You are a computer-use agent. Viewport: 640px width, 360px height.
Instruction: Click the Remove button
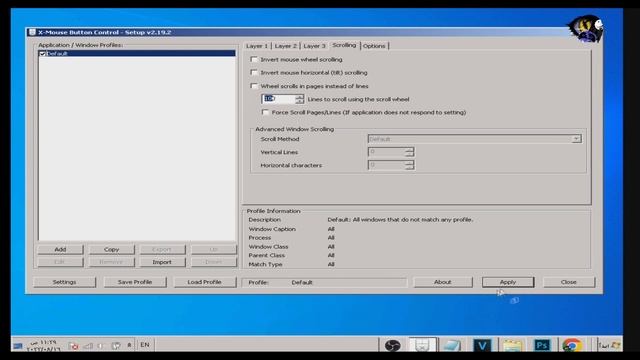[x=111, y=262]
